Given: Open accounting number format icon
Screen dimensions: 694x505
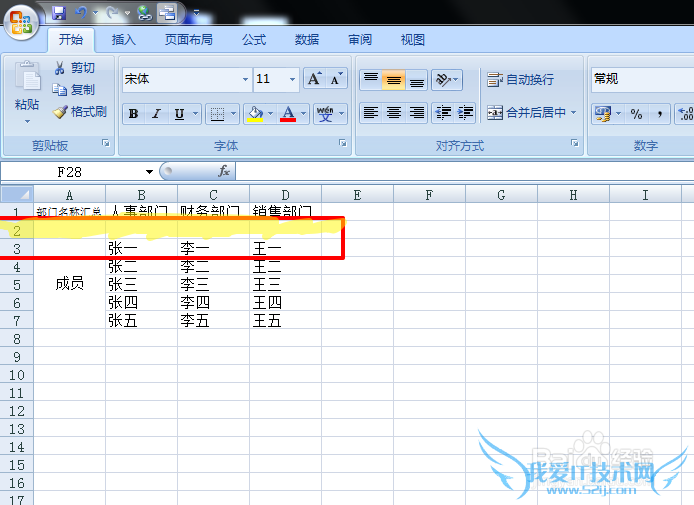Looking at the screenshot, I should (x=603, y=114).
